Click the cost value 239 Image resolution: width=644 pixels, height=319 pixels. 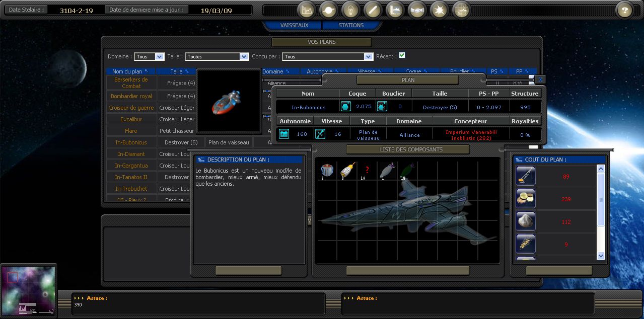click(x=566, y=199)
